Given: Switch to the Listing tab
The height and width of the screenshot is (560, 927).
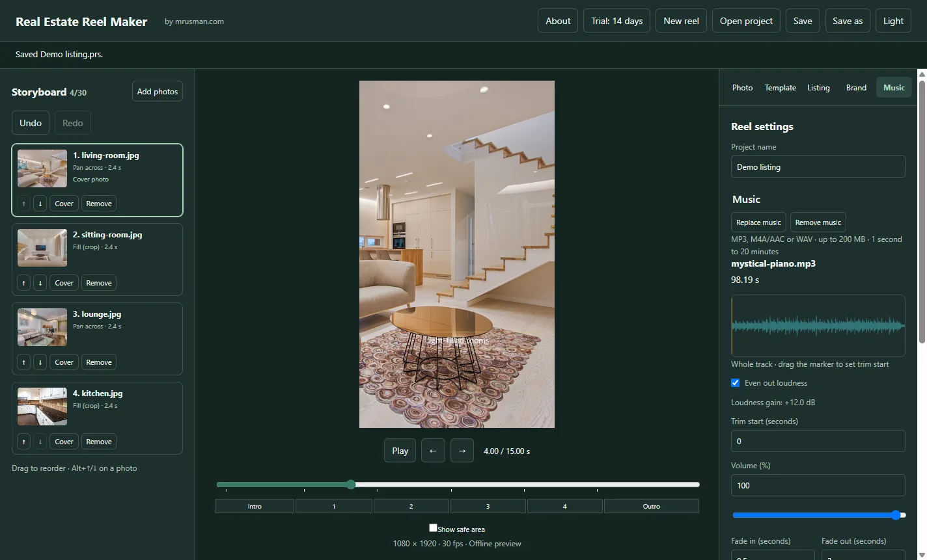Looking at the screenshot, I should 818,88.
